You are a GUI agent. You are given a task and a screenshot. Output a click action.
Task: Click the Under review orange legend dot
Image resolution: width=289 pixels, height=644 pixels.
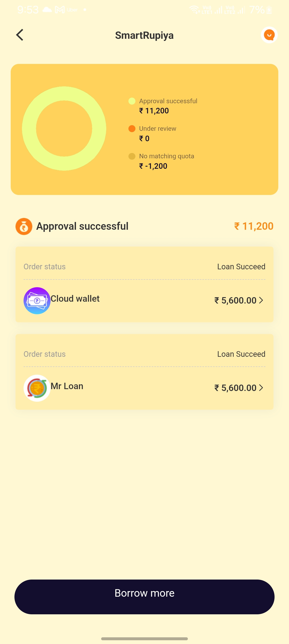[x=132, y=129]
